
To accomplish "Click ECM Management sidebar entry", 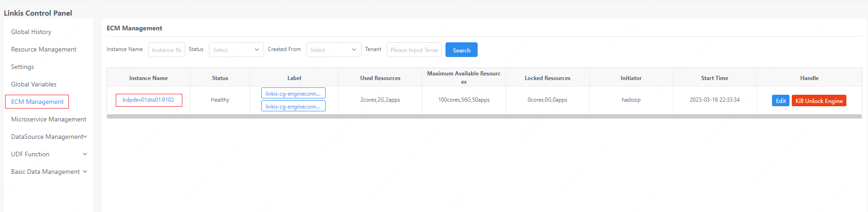I will point(37,102).
